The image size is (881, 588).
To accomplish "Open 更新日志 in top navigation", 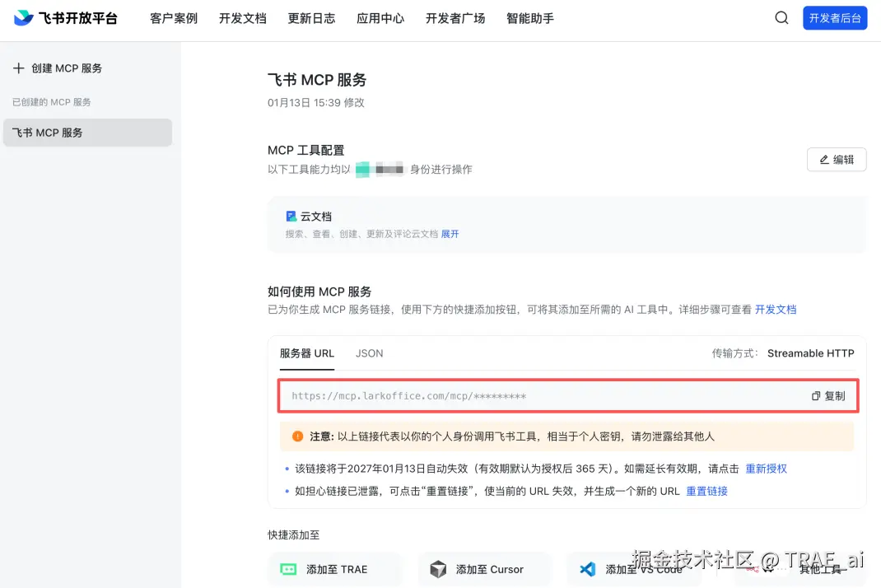I will pos(311,19).
